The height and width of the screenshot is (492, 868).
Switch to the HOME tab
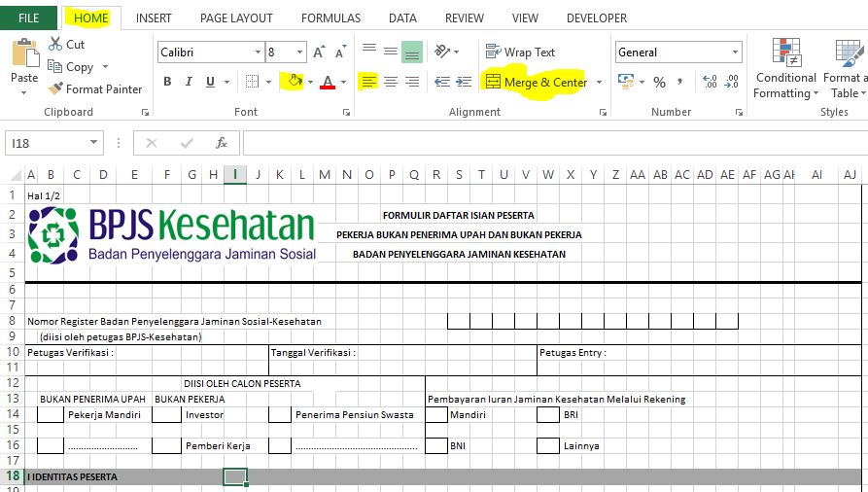(x=90, y=18)
